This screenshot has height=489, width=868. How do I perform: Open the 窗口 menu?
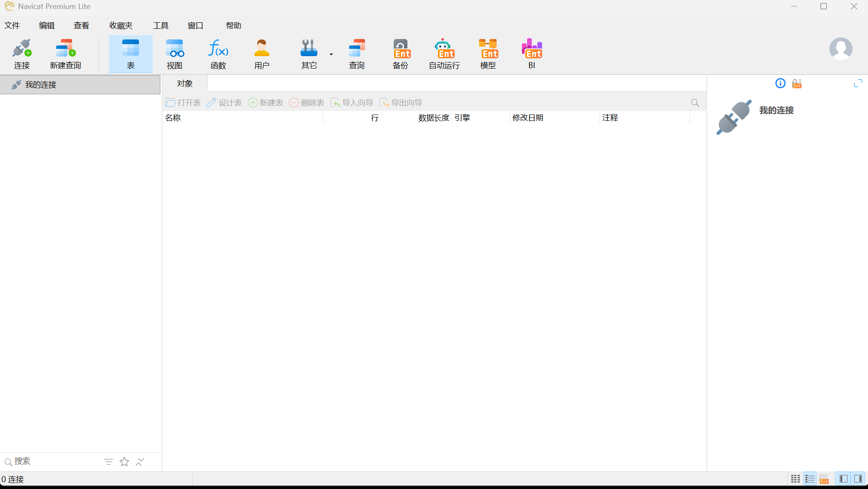(x=196, y=25)
